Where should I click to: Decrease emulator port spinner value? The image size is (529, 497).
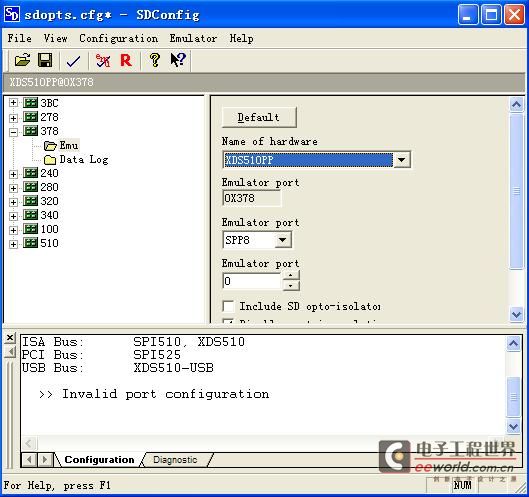coord(290,286)
